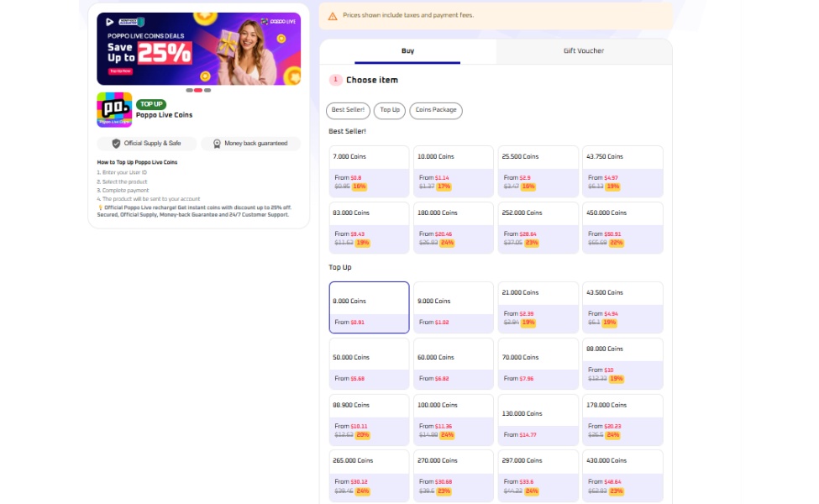Viewport: 819px width, 504px height.
Task: Open the Poppo Live Coins app icon
Action: (x=114, y=110)
